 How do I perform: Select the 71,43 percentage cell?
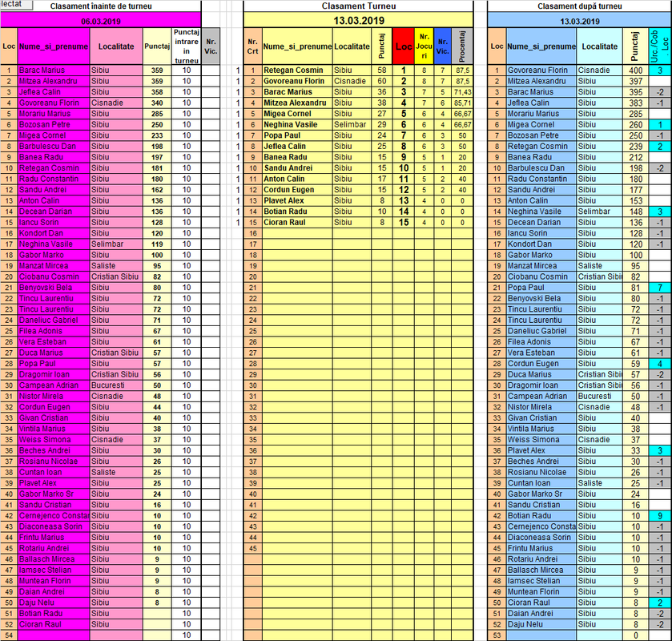coord(462,92)
